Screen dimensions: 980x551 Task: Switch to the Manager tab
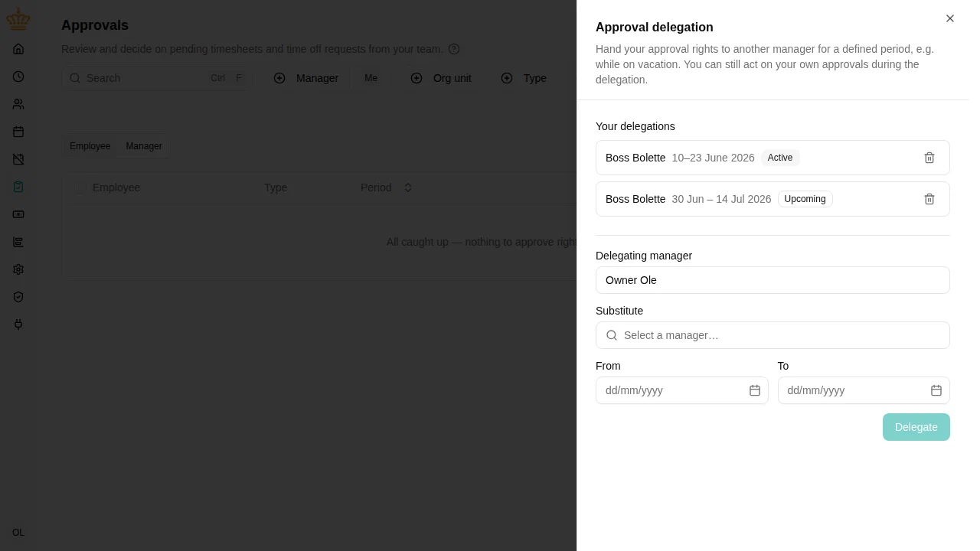pos(144,146)
